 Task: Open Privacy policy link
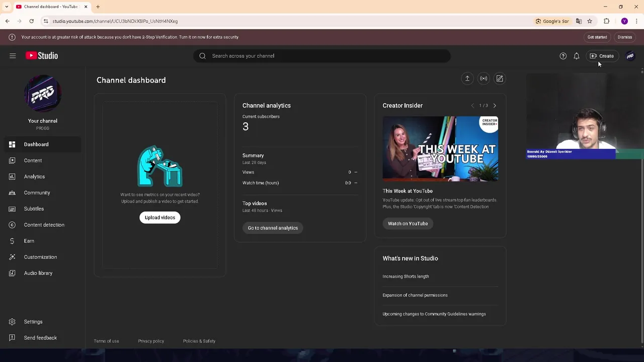click(x=151, y=341)
